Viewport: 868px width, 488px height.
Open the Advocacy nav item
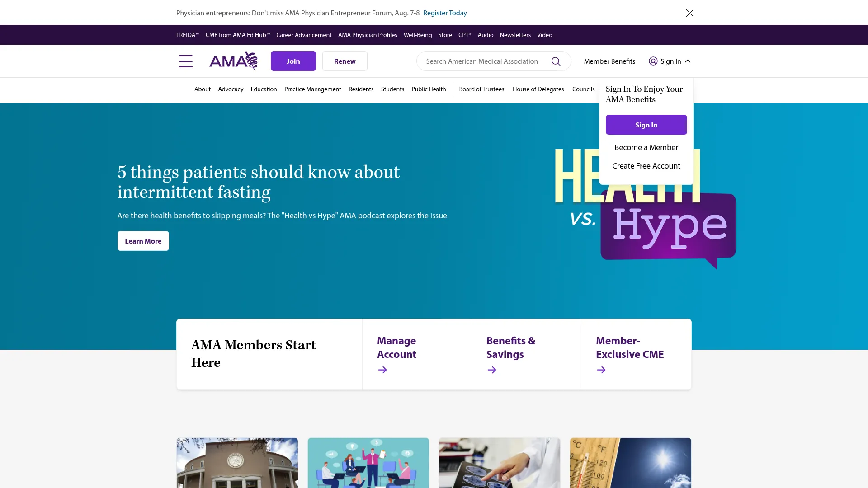point(231,89)
